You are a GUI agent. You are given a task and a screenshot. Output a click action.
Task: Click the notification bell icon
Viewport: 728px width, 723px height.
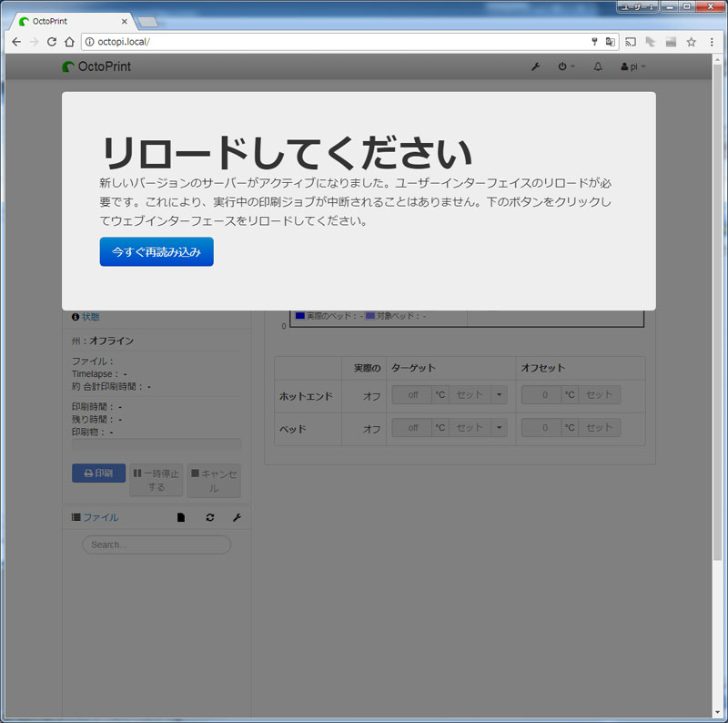598,66
